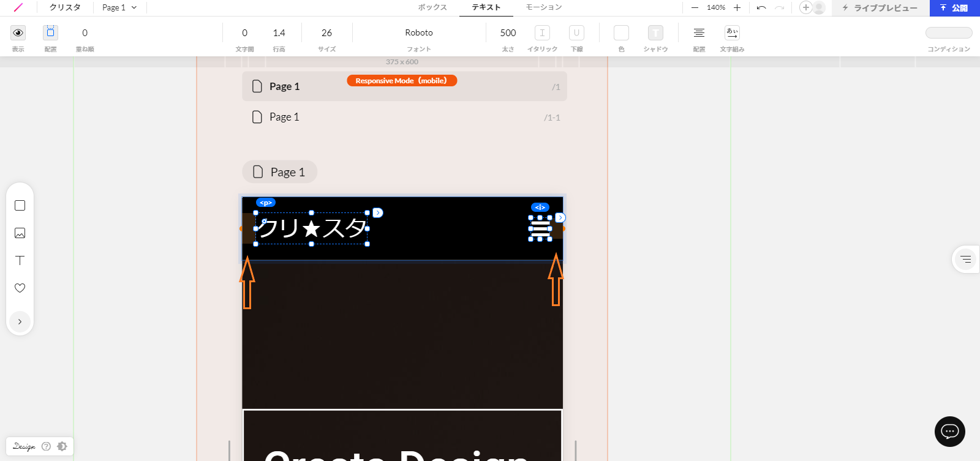Open the settings gear icon
The height and width of the screenshot is (461, 980).
point(62,446)
